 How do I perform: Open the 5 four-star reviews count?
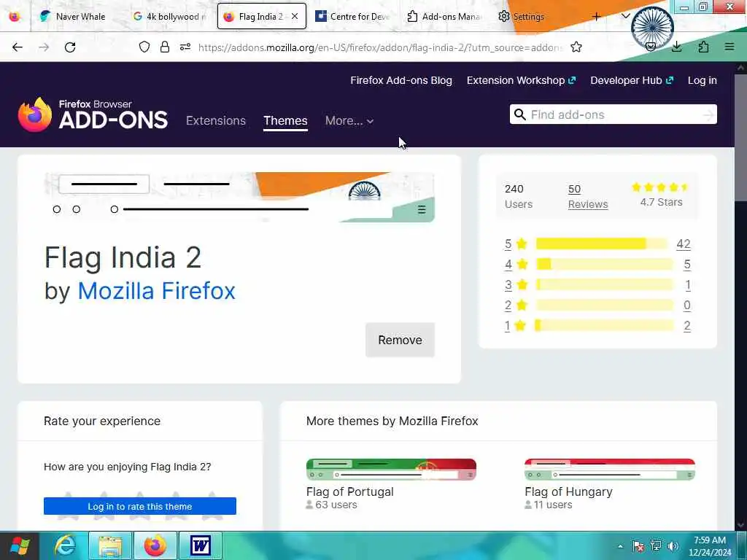point(687,264)
